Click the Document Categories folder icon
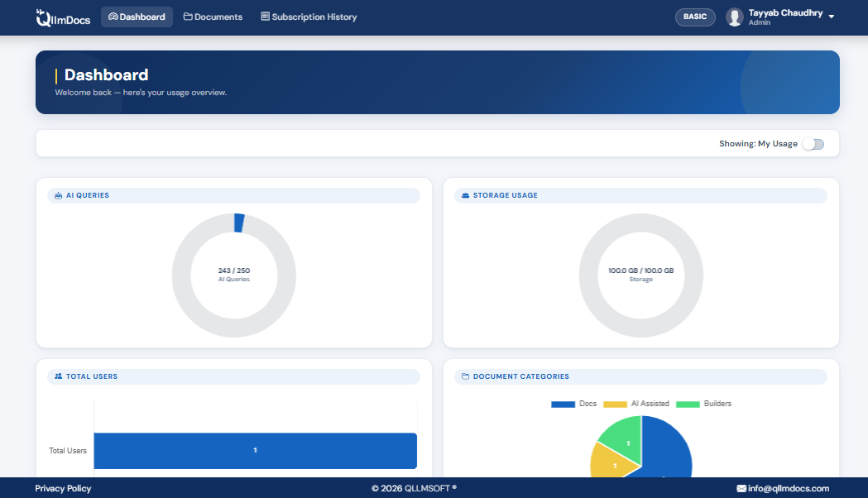The height and width of the screenshot is (498, 868). point(465,376)
